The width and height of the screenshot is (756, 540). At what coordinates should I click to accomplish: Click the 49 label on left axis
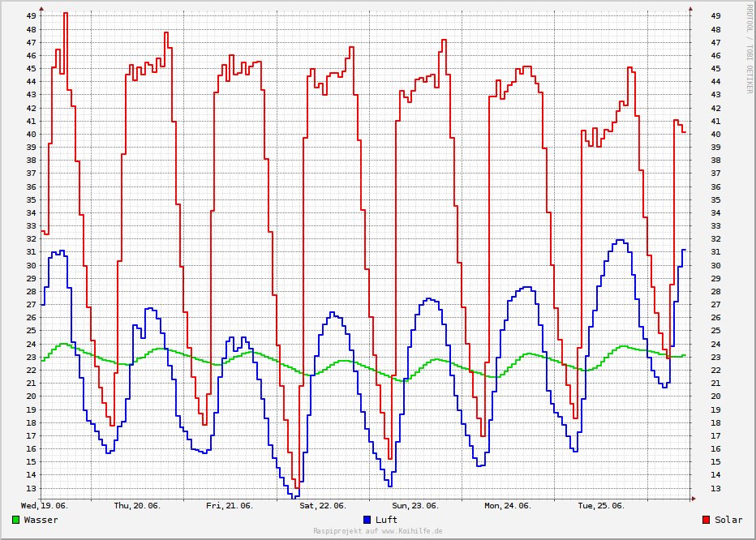(31, 15)
